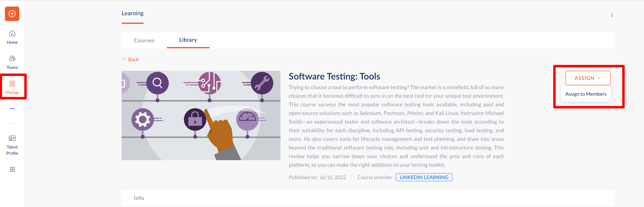
Task: Click the LINKEDIN LEARNING provider badge
Action: point(424,177)
